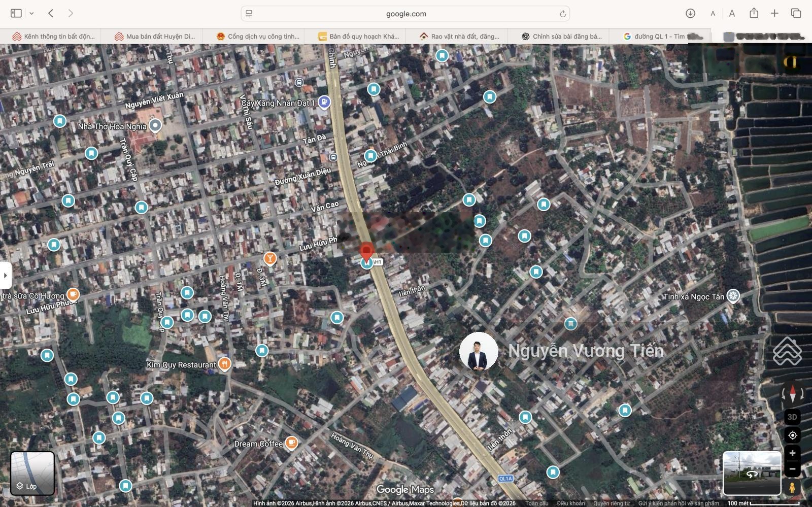The height and width of the screenshot is (507, 812).
Task: Show the tab overview
Action: pyautogui.click(x=796, y=13)
